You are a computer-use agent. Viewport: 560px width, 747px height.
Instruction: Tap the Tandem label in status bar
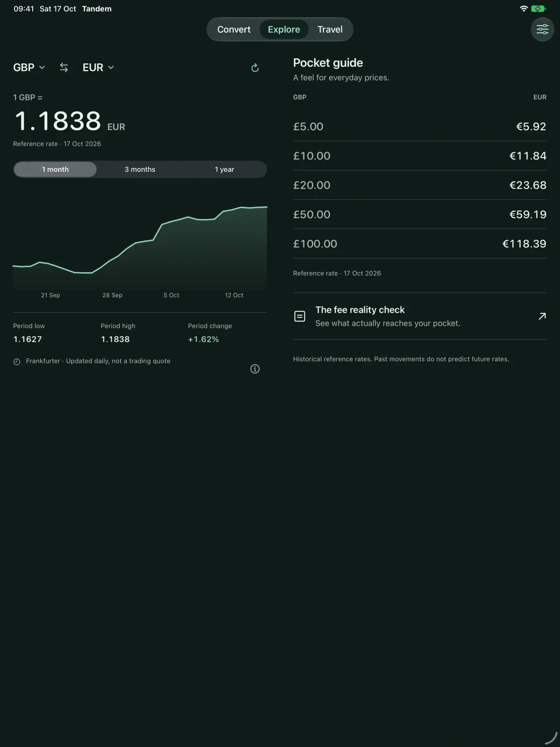(97, 8)
